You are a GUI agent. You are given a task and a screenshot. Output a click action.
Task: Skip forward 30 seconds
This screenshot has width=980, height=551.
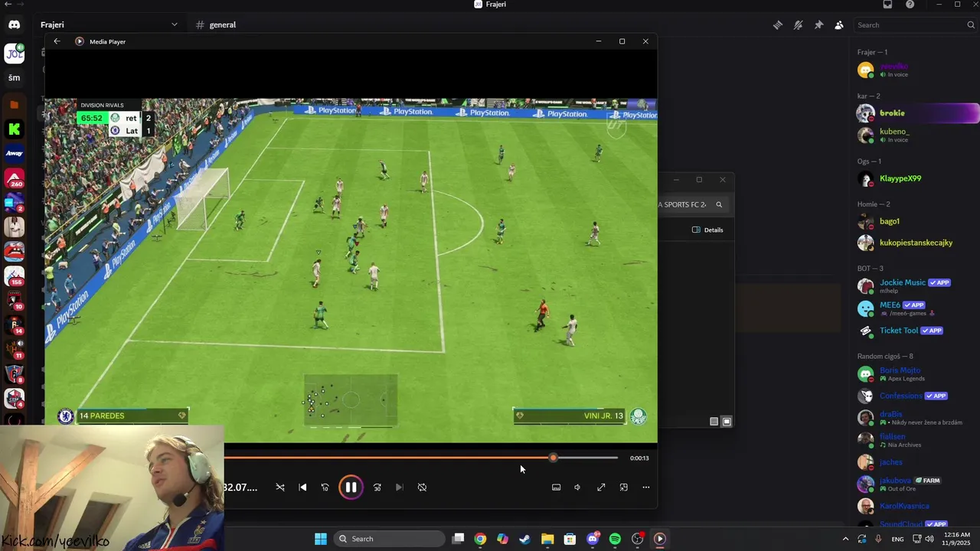[377, 487]
